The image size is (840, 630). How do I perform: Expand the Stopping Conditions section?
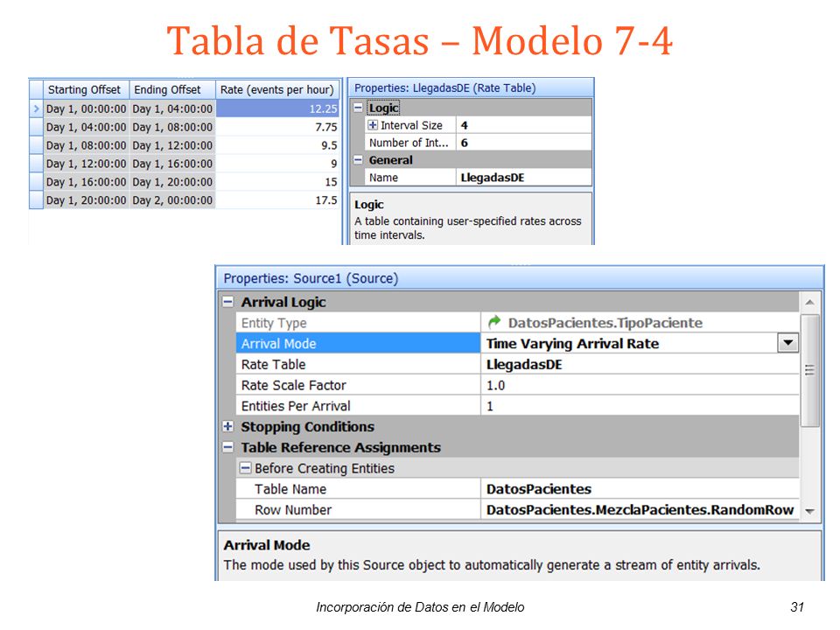228,426
